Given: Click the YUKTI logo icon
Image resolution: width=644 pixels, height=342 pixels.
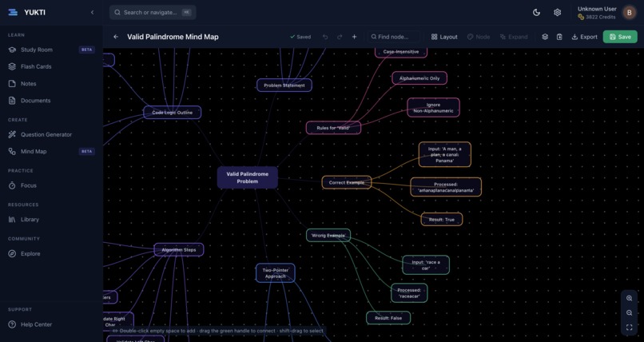Looking at the screenshot, I should (13, 12).
